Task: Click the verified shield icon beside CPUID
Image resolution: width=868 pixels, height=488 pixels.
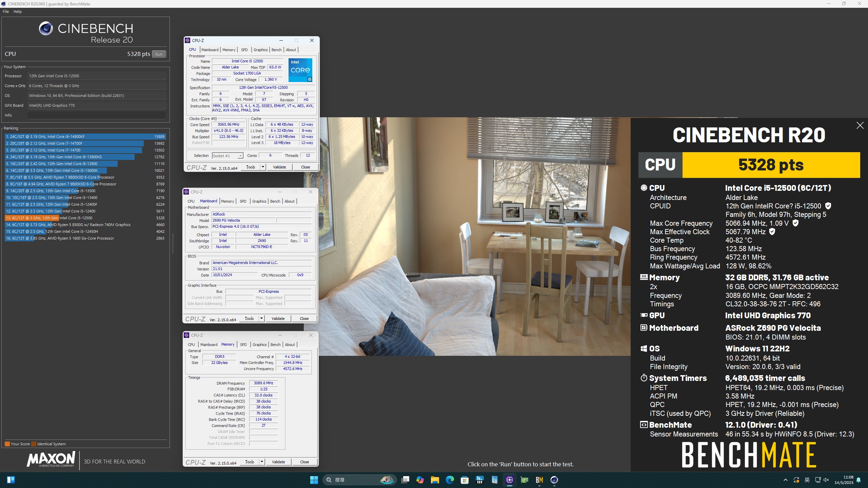Action: pos(828,206)
